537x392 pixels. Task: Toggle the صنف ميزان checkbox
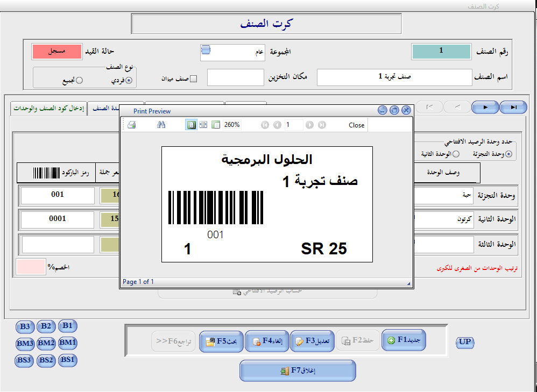194,79
